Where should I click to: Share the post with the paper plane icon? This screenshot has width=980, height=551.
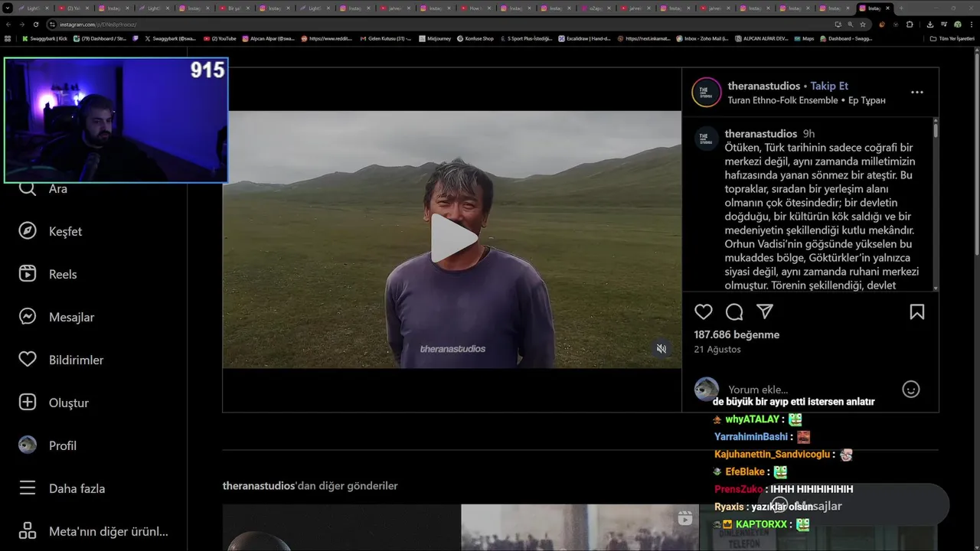765,311
